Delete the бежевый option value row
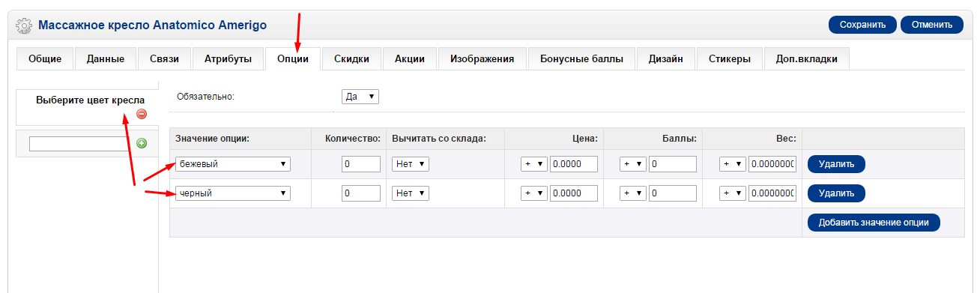980x293 pixels. 836,164
